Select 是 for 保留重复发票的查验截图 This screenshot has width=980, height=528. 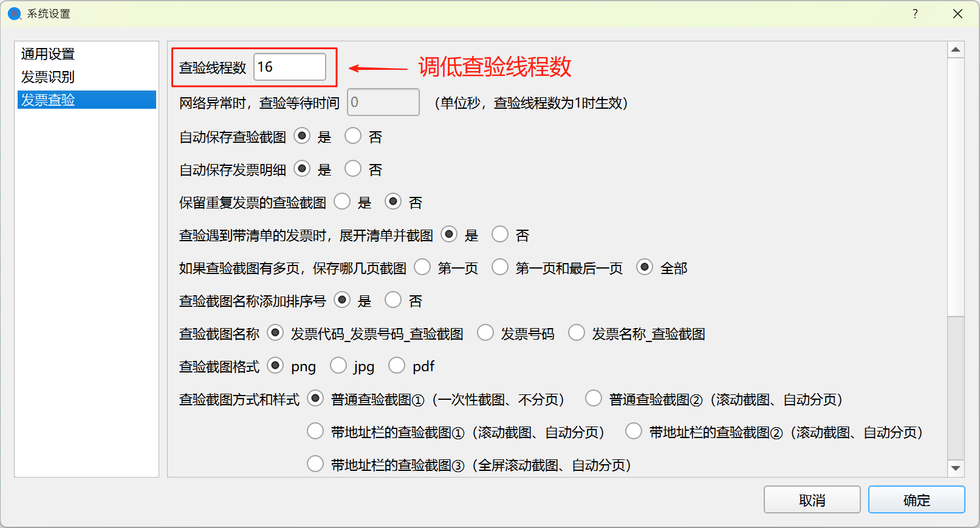pos(342,202)
